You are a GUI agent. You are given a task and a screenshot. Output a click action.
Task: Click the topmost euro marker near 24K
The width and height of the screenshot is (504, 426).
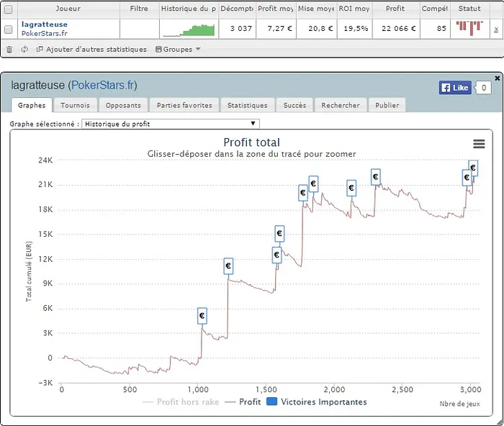click(473, 168)
